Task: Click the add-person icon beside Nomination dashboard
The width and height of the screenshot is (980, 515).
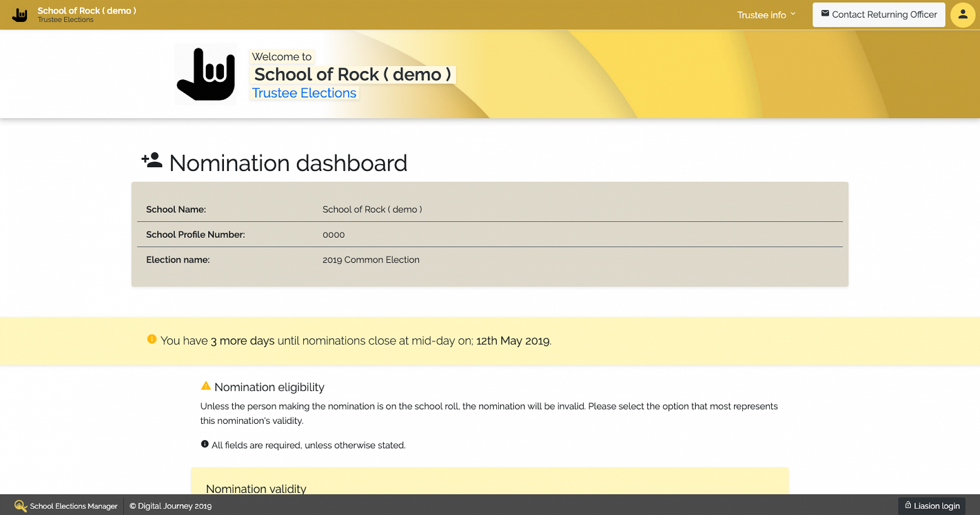Action: click(152, 161)
